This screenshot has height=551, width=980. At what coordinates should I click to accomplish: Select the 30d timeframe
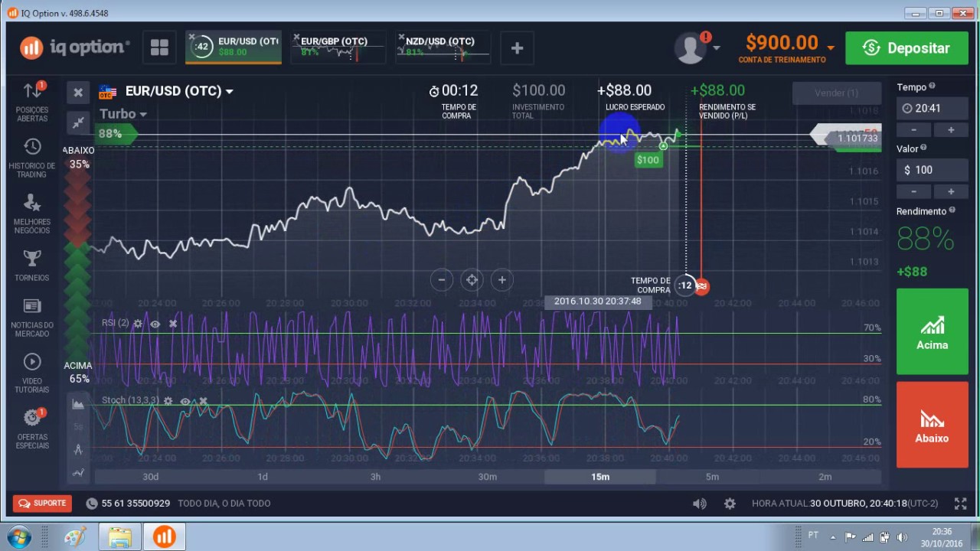click(x=151, y=477)
